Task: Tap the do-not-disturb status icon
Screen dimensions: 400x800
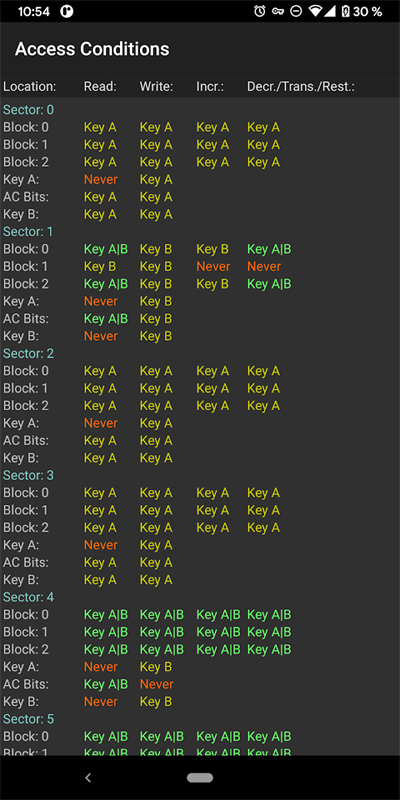Action: click(x=296, y=11)
